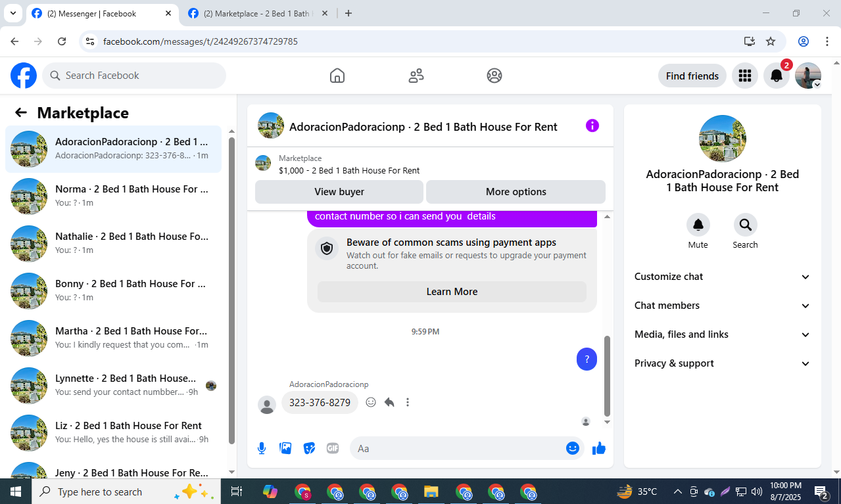Click the chat messages scrollbar
Image resolution: width=841 pixels, height=504 pixels.
point(607,376)
